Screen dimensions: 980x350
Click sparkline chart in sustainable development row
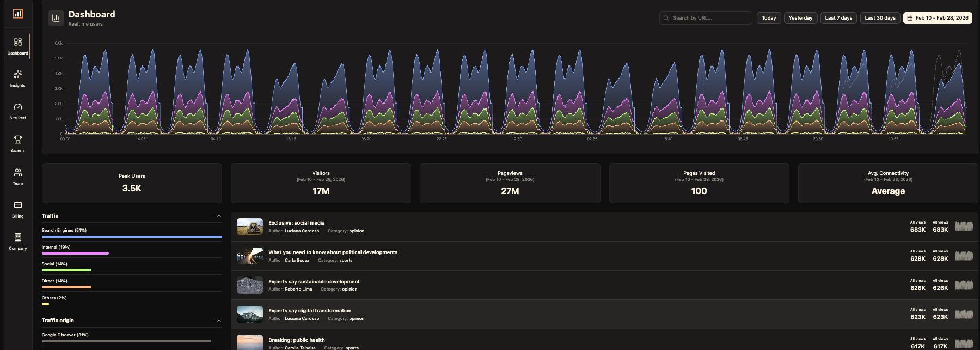click(964, 285)
